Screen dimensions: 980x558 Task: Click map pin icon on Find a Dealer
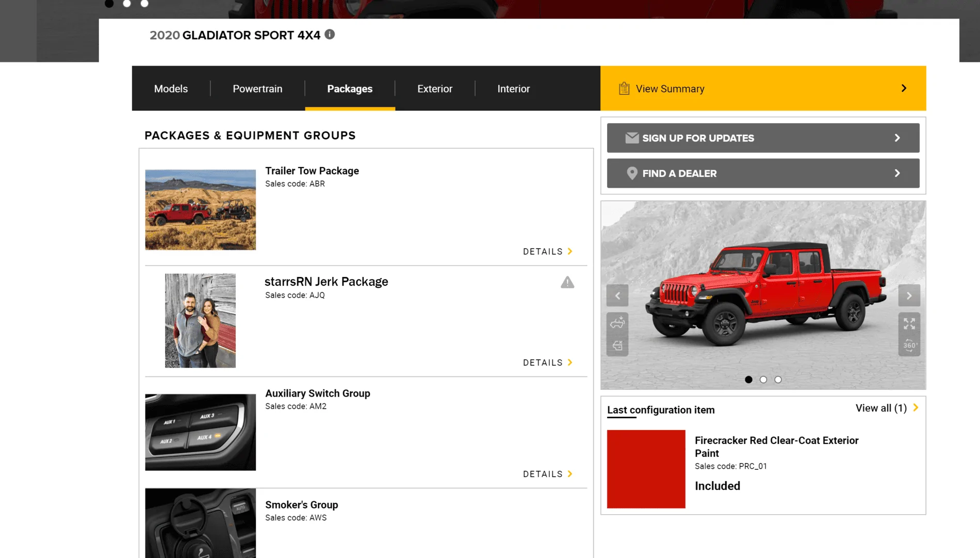pos(632,173)
